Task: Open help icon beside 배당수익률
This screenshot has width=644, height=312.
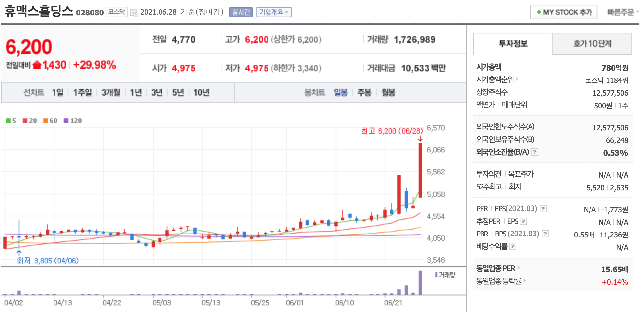Action: pos(513,246)
